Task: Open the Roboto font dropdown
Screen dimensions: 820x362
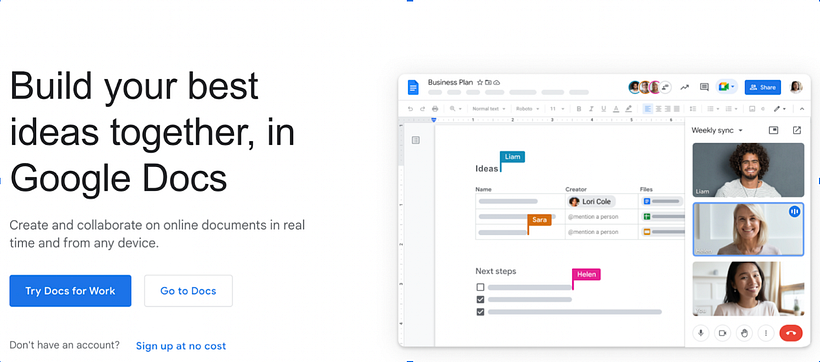Action: [527, 109]
